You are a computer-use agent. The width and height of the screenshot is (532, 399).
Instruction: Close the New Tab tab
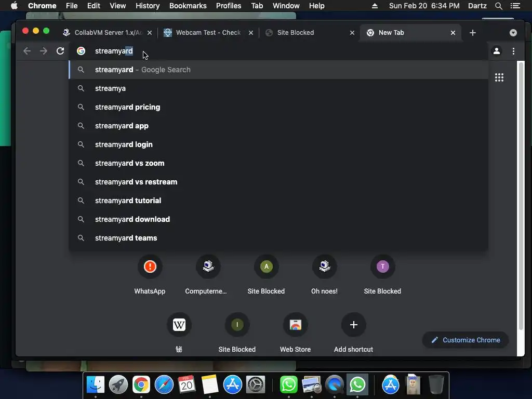coord(453,33)
